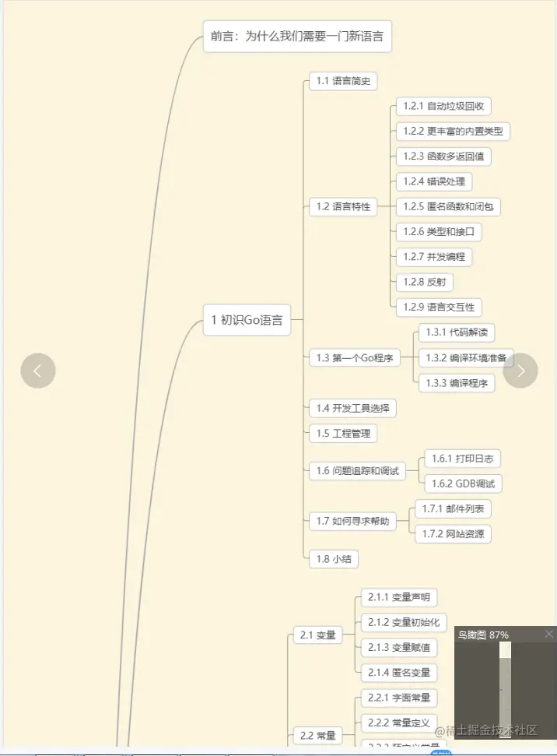The image size is (557, 756).
Task: Select node 1.3.1 代码解读
Action: coord(457,332)
